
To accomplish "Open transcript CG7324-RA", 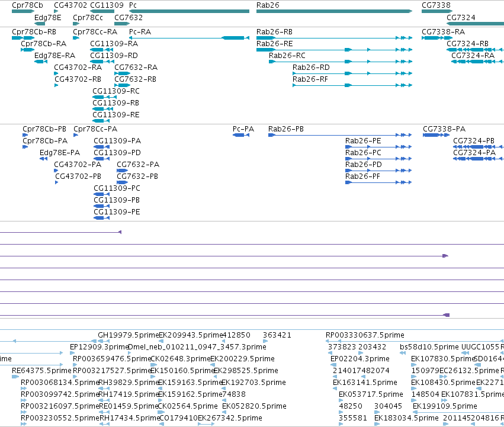I will (473, 56).
